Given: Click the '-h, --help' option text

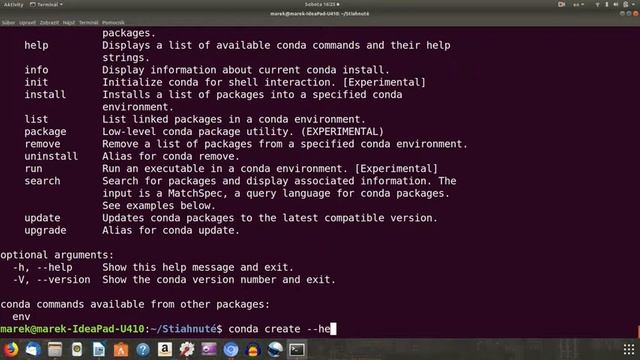Looking at the screenshot, I should (42, 267).
